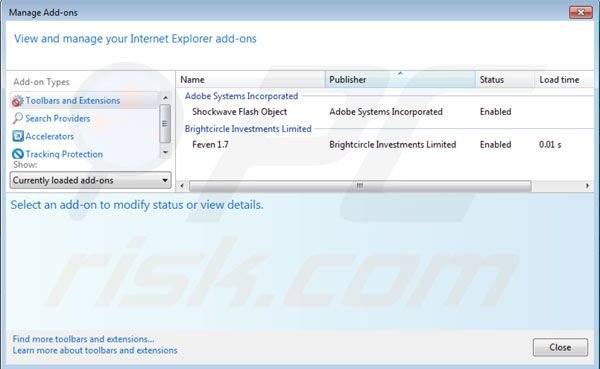Image resolution: width=600 pixels, height=369 pixels.
Task: Select Tracking Protection add-on type
Action: pos(64,154)
